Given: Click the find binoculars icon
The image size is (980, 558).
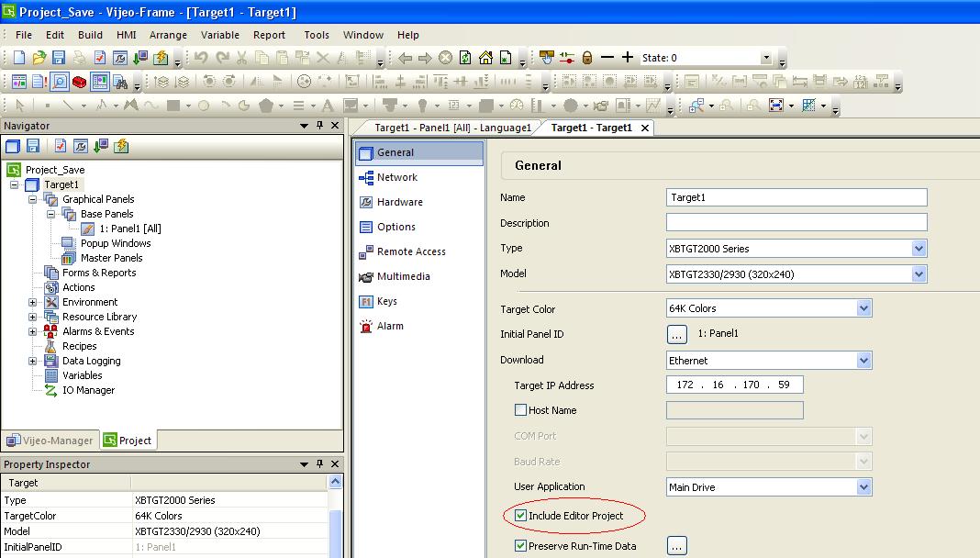Looking at the screenshot, I should [x=120, y=82].
